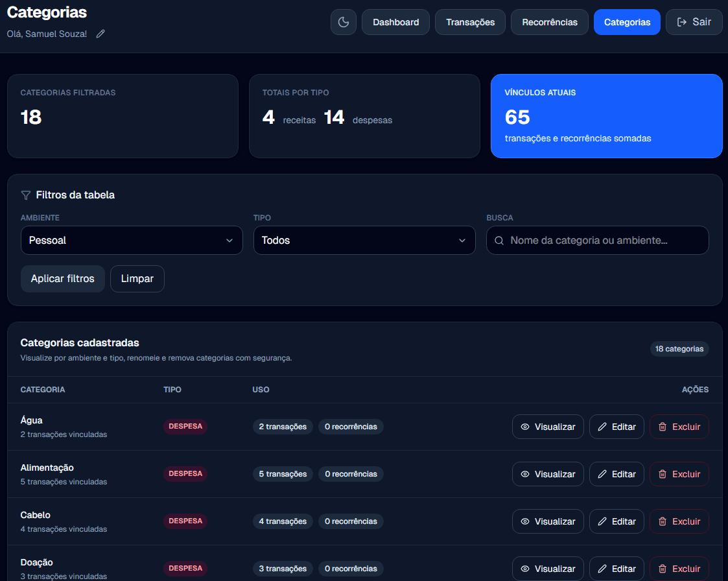Log out with the Sair button

pos(694,22)
